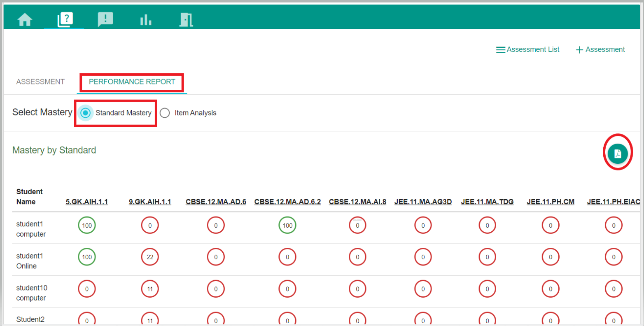The width and height of the screenshot is (644, 326).
Task: Switch to the ASSESSMENT tab
Action: point(40,81)
